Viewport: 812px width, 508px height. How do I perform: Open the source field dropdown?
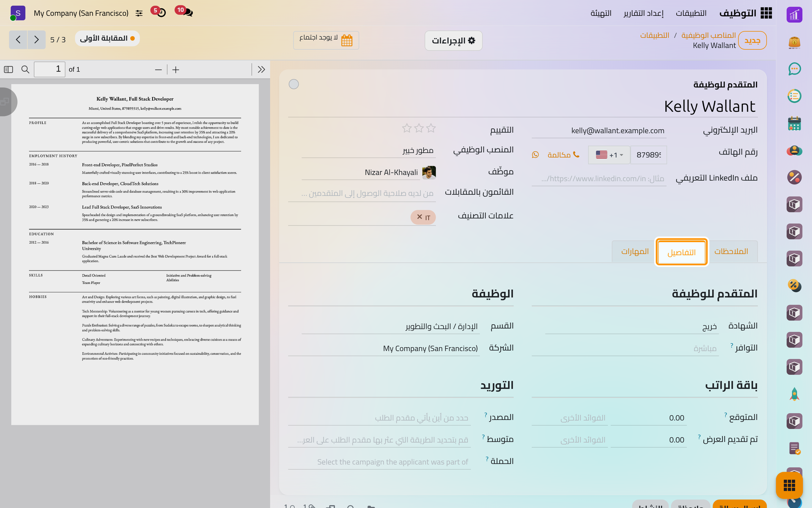coord(379,418)
